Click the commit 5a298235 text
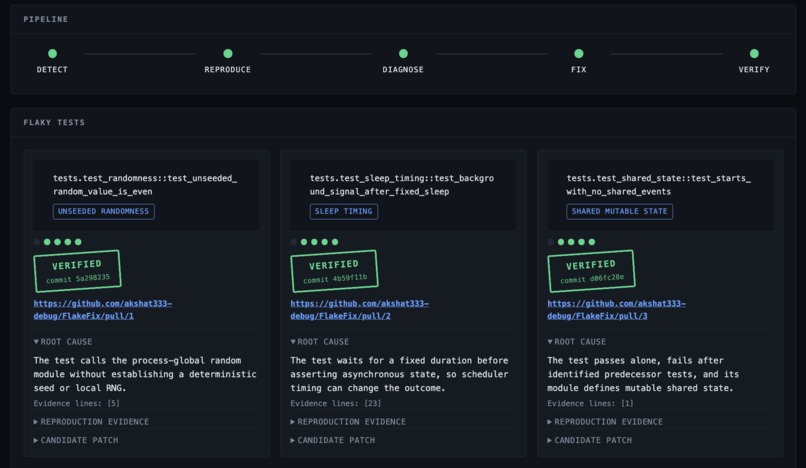 pos(78,279)
